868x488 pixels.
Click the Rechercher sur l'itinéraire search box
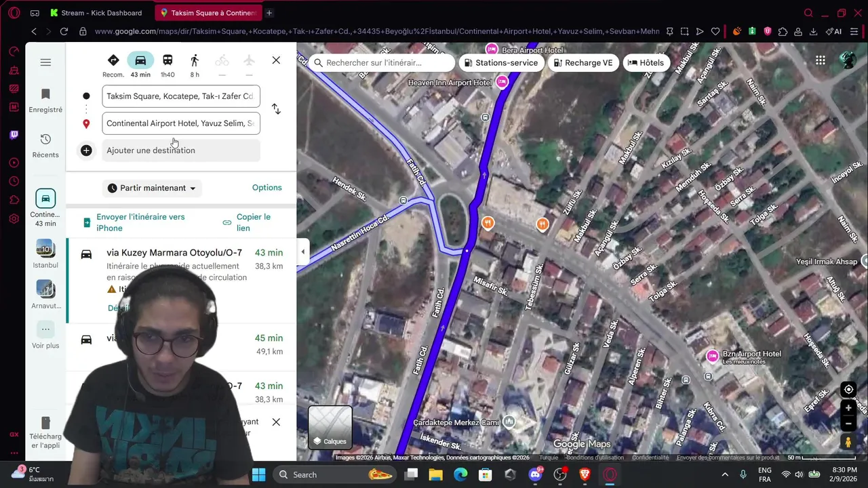pos(382,63)
